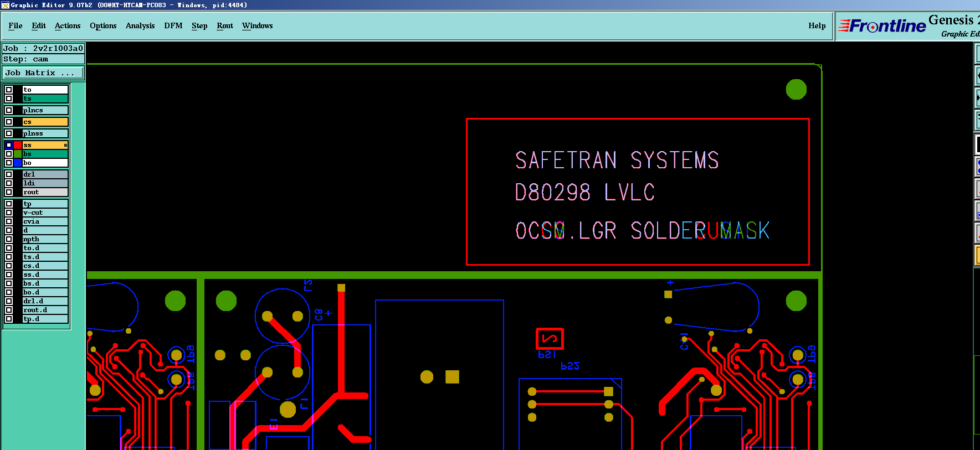This screenshot has height=450, width=980.
Task: Open the File menu
Action: coord(16,25)
